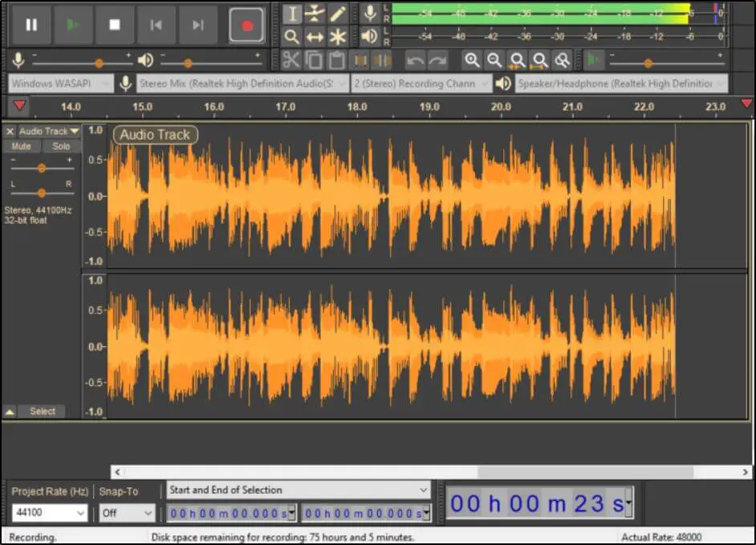Select the Draw pencil tool

[x=338, y=14]
